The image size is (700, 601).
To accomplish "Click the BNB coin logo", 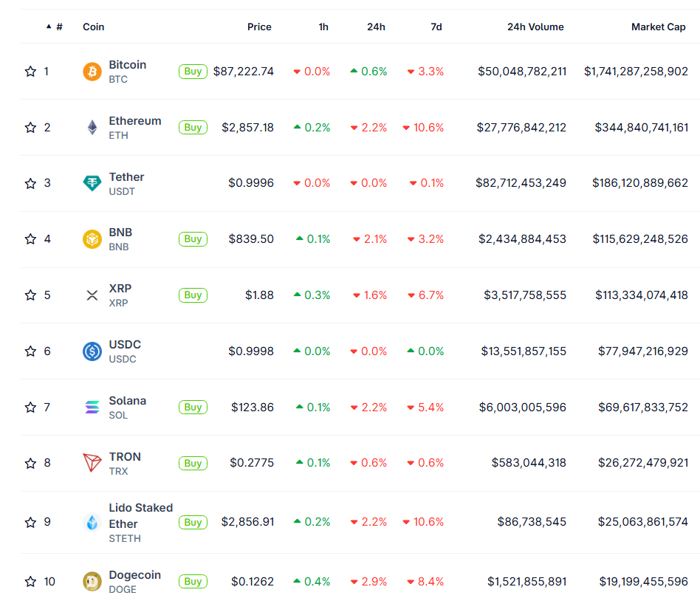I will 92,239.
